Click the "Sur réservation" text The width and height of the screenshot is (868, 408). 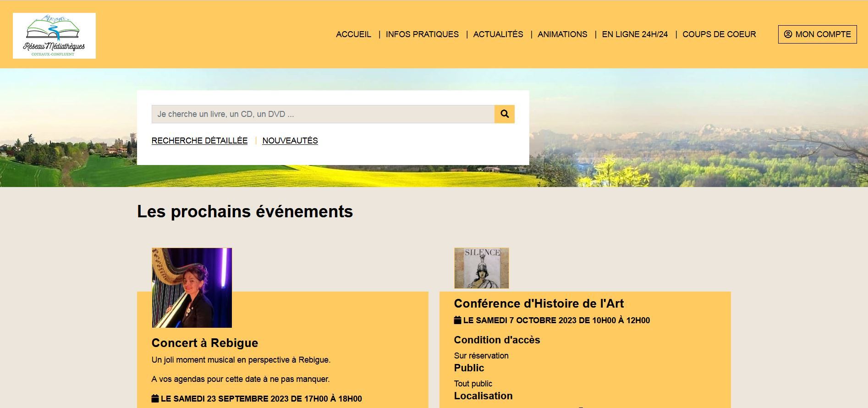click(x=481, y=356)
